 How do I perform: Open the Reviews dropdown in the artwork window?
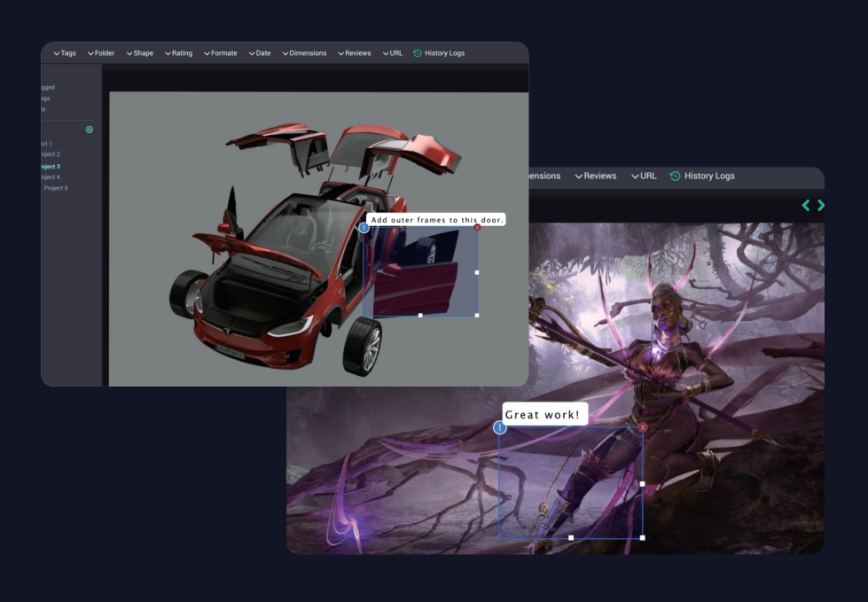click(x=596, y=176)
